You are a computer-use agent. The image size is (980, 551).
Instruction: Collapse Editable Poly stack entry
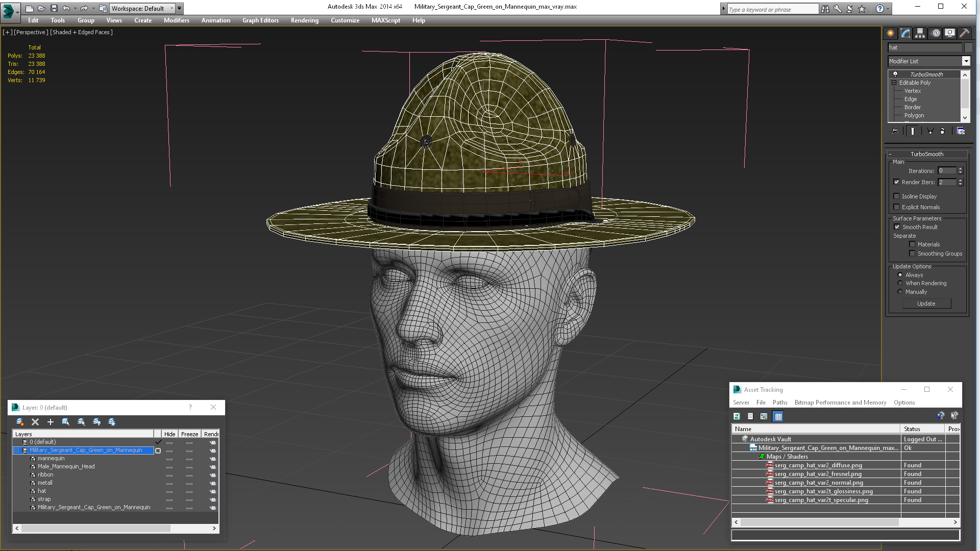click(894, 83)
